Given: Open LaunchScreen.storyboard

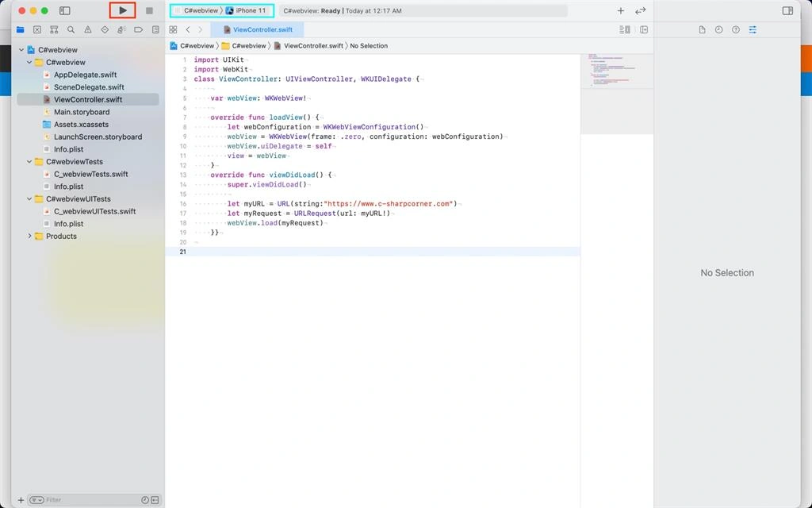Looking at the screenshot, I should tap(98, 137).
